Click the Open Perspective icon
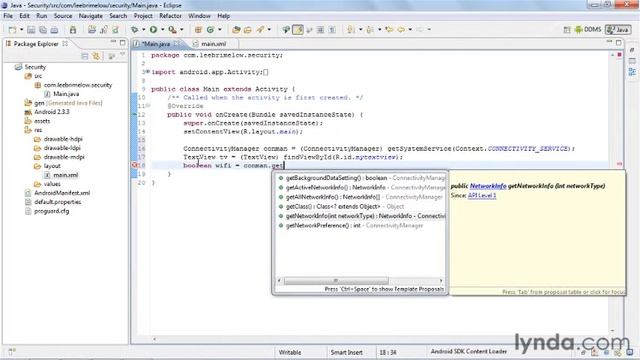The width and height of the screenshot is (640, 360). click(x=567, y=30)
